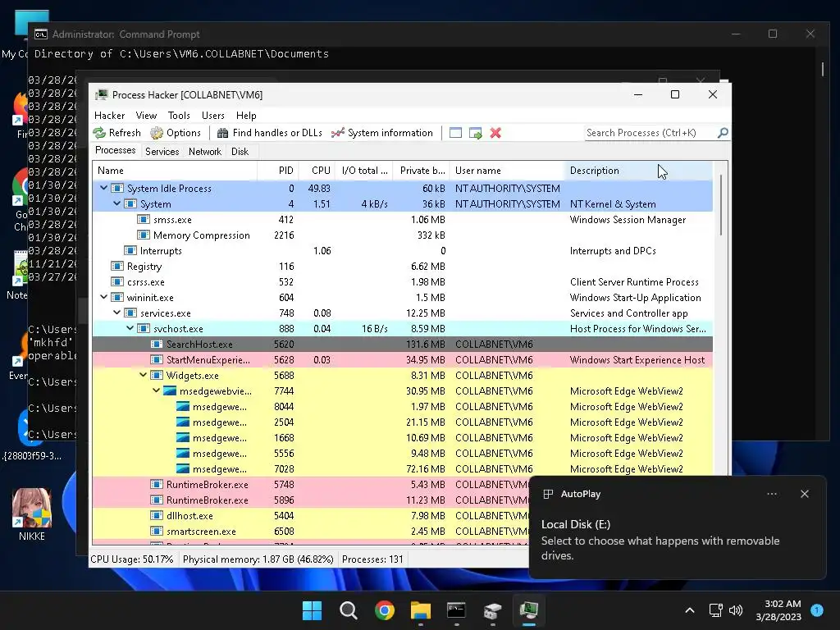Open the Help menu
The image size is (840, 630).
[246, 116]
